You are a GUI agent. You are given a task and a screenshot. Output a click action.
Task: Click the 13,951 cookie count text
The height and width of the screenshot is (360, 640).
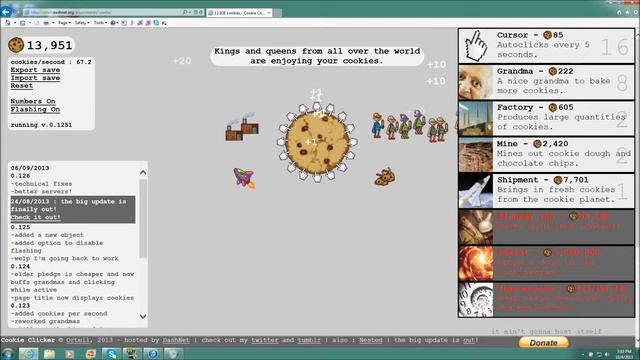pyautogui.click(x=49, y=45)
